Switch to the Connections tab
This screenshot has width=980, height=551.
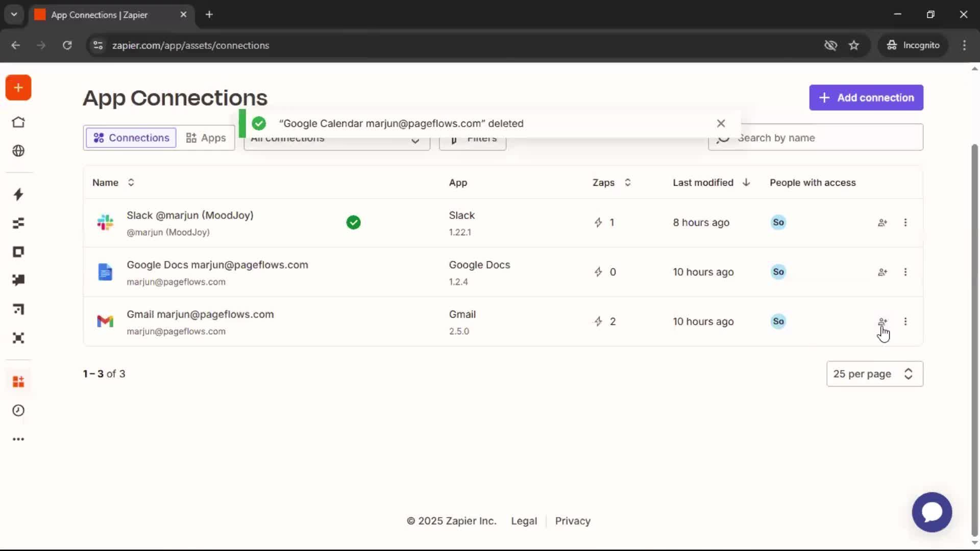tap(131, 138)
